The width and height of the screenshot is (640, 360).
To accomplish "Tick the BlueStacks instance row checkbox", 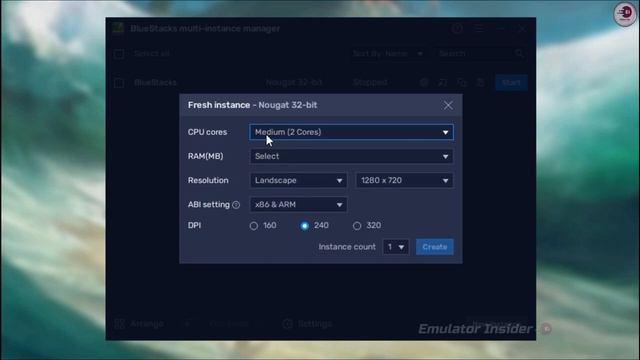I will (x=119, y=83).
